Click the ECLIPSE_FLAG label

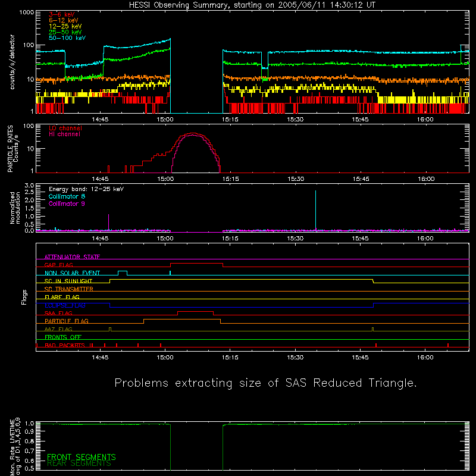(x=65, y=305)
